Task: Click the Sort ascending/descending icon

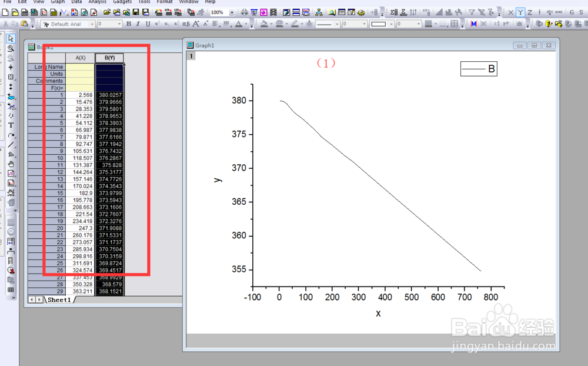Action: click(x=413, y=12)
